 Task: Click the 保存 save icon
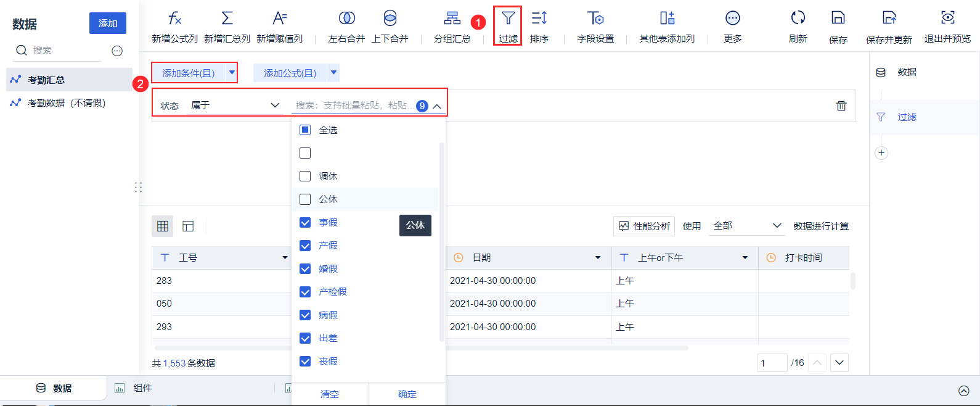pos(838,18)
